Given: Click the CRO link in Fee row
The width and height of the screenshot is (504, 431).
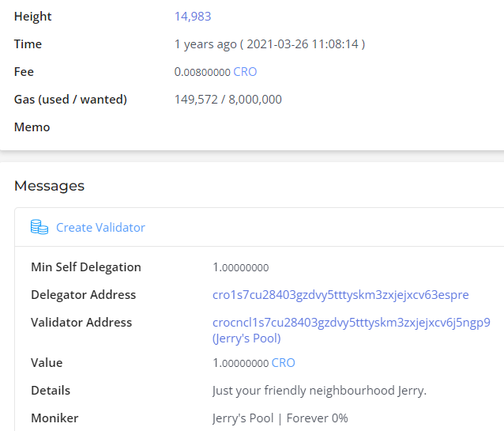Looking at the screenshot, I should point(245,72).
